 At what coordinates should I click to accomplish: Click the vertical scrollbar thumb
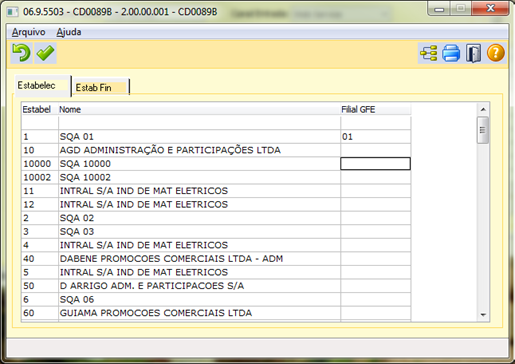point(483,130)
